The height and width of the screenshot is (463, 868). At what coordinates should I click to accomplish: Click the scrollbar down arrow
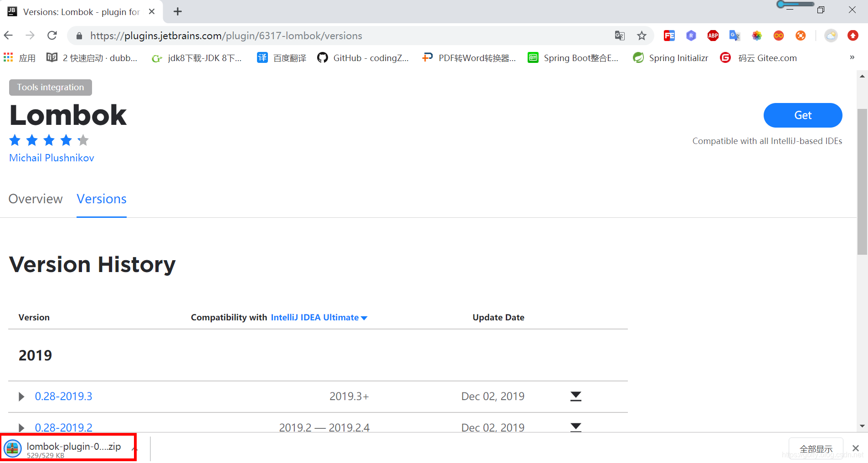[x=862, y=427]
